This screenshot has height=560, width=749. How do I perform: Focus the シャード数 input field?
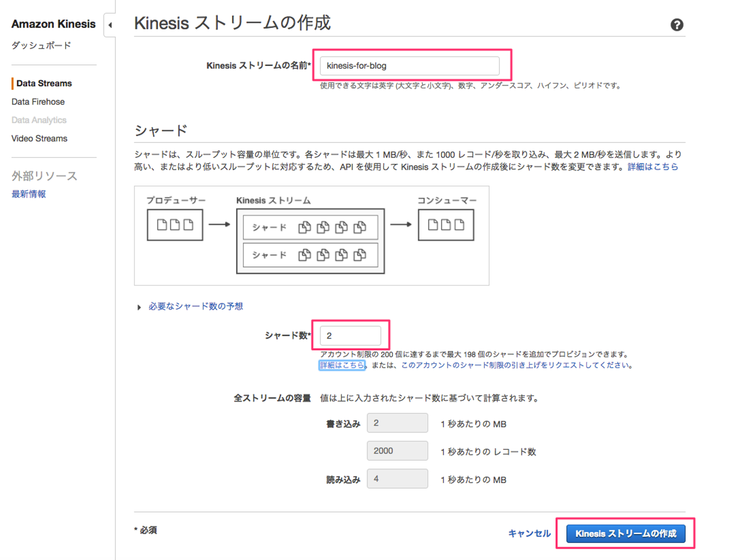(350, 335)
